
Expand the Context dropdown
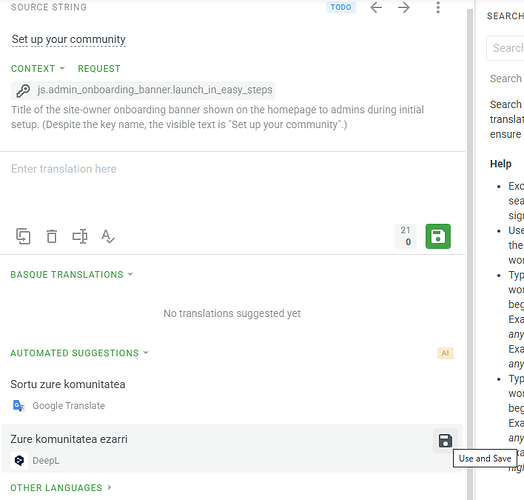click(x=38, y=69)
